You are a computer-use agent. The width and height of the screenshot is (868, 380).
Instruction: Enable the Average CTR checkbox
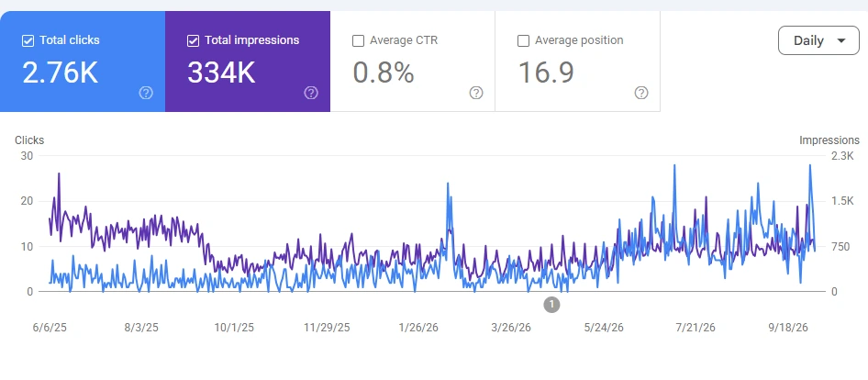(358, 40)
